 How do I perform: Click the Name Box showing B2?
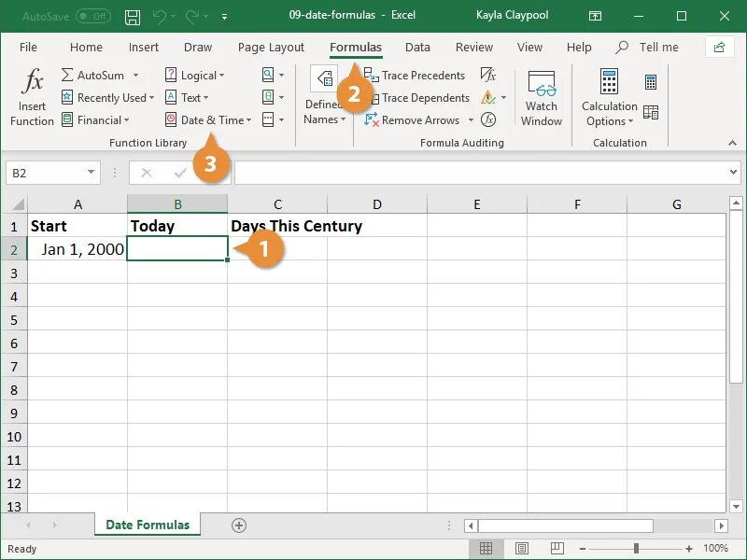[46, 173]
